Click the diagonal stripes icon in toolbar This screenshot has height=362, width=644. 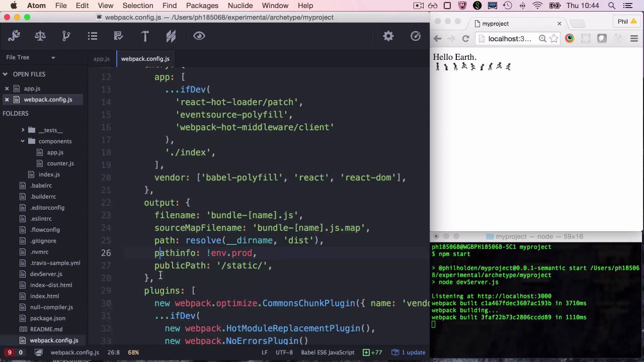click(171, 36)
